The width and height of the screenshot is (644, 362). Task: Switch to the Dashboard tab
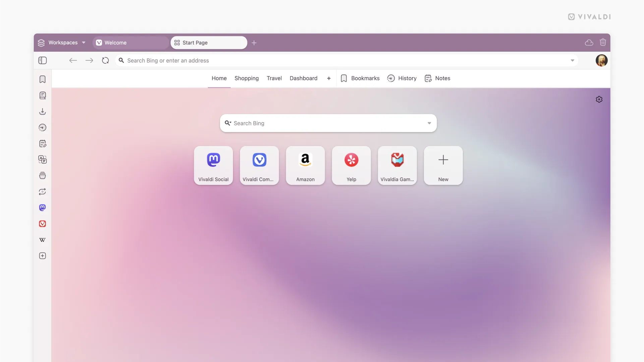[303, 78]
